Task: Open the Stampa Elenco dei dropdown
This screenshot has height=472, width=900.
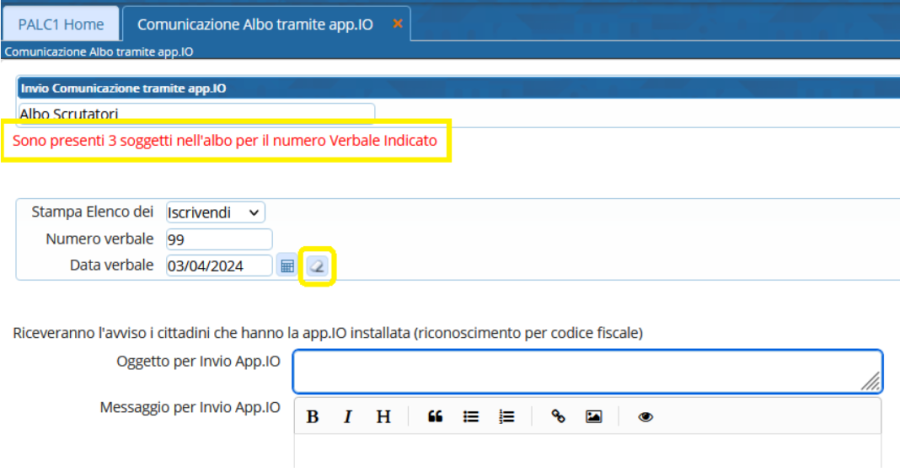Action: [215, 212]
